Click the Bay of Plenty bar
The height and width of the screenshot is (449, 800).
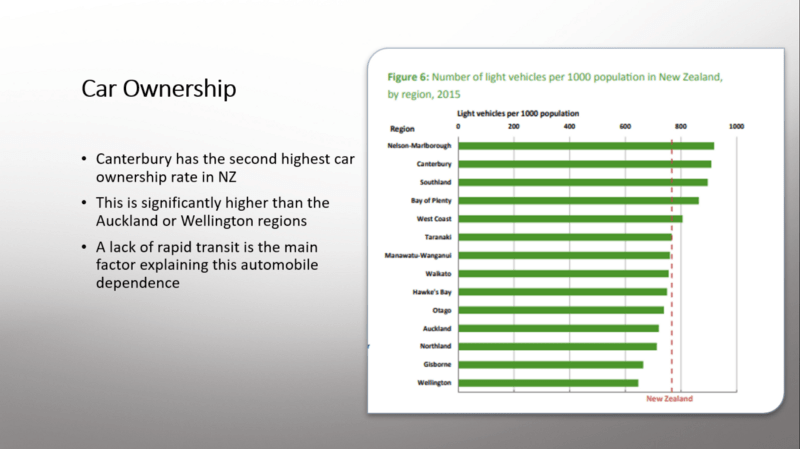pos(578,200)
